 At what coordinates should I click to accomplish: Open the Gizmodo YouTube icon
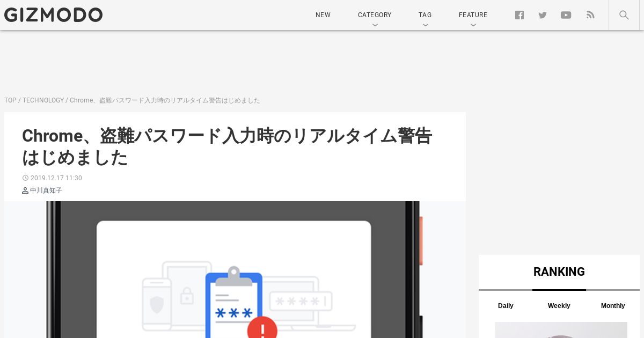[566, 15]
